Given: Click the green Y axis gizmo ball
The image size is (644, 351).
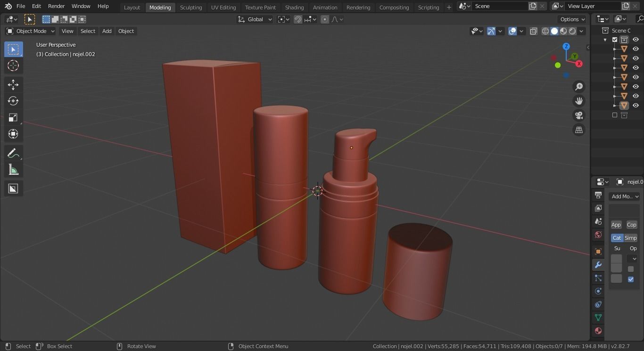Looking at the screenshot, I should 574,57.
